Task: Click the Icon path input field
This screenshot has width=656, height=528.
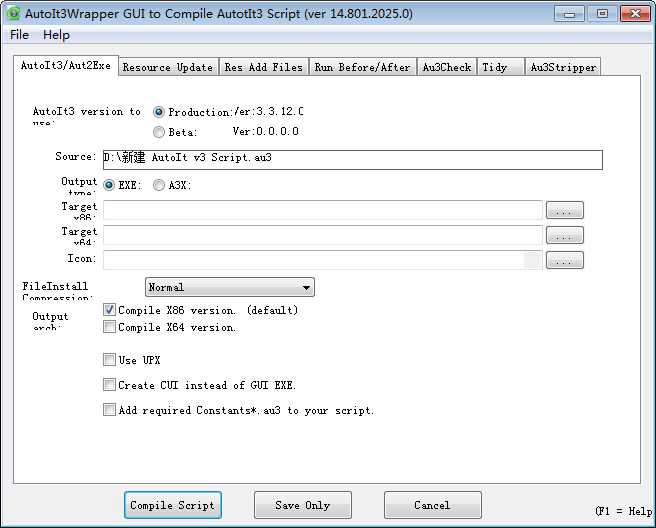Action: tap(323, 260)
